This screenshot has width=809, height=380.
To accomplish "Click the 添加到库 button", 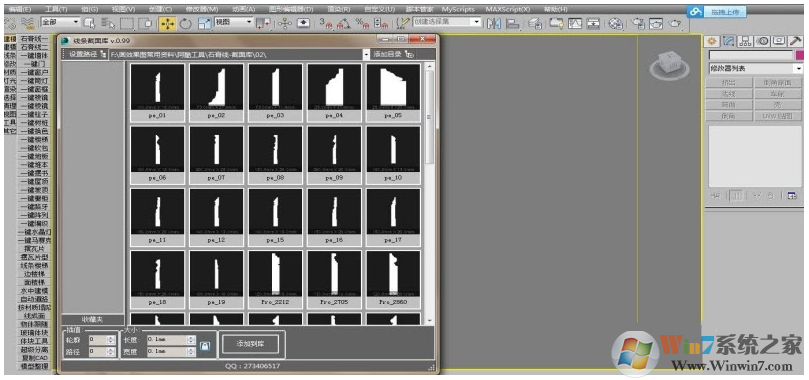I will [250, 343].
